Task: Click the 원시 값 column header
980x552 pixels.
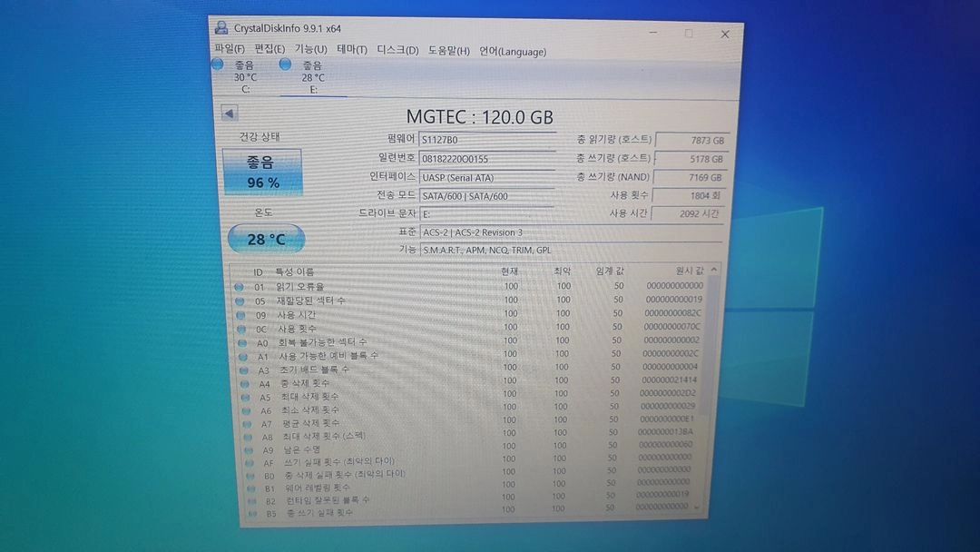Action: pos(690,270)
